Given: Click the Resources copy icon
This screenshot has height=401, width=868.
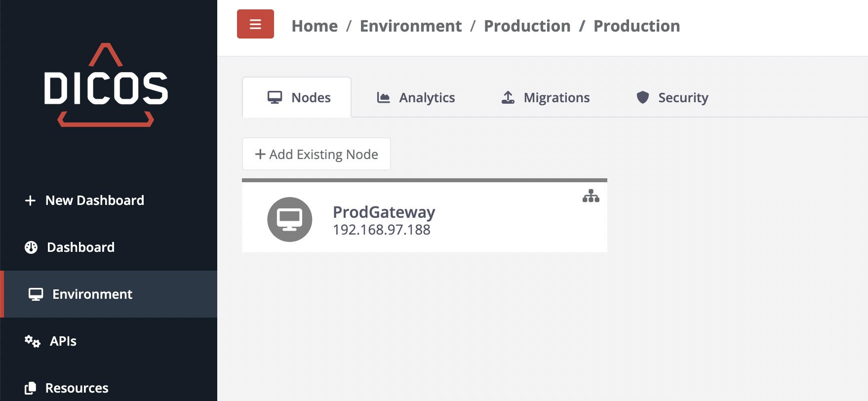Looking at the screenshot, I should click(30, 388).
